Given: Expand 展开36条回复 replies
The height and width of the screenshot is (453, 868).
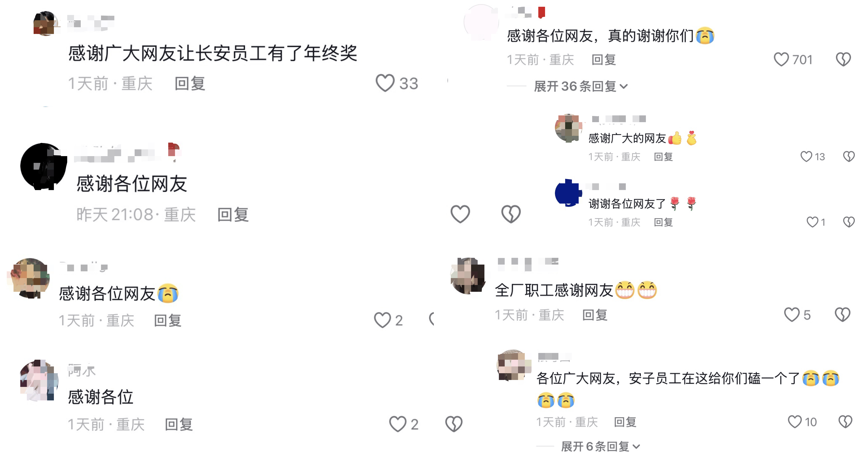Looking at the screenshot, I should click(x=581, y=87).
